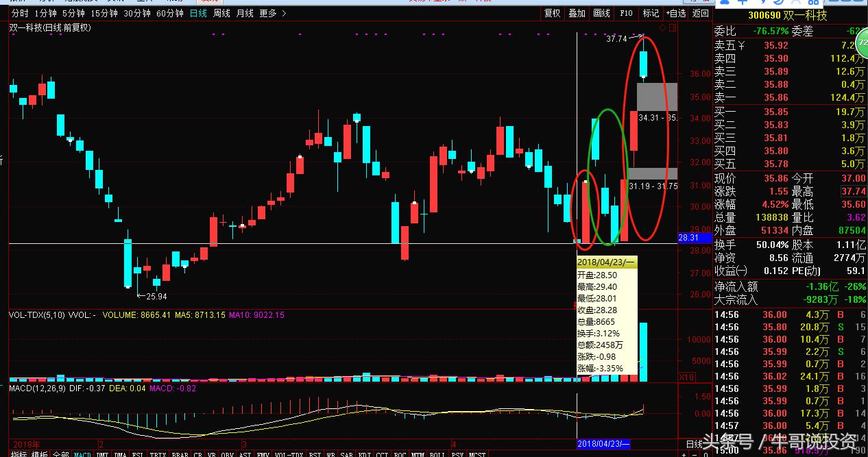Open F10 company information
The image size is (868, 457).
point(626,14)
